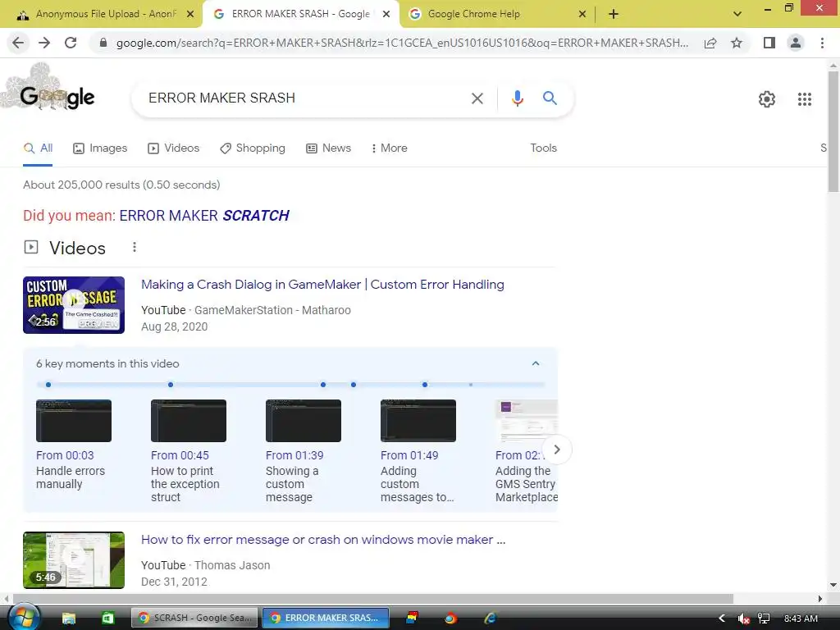Viewport: 840px width, 630px height.
Task: Bookmark this page with the star icon
Action: coord(737,43)
